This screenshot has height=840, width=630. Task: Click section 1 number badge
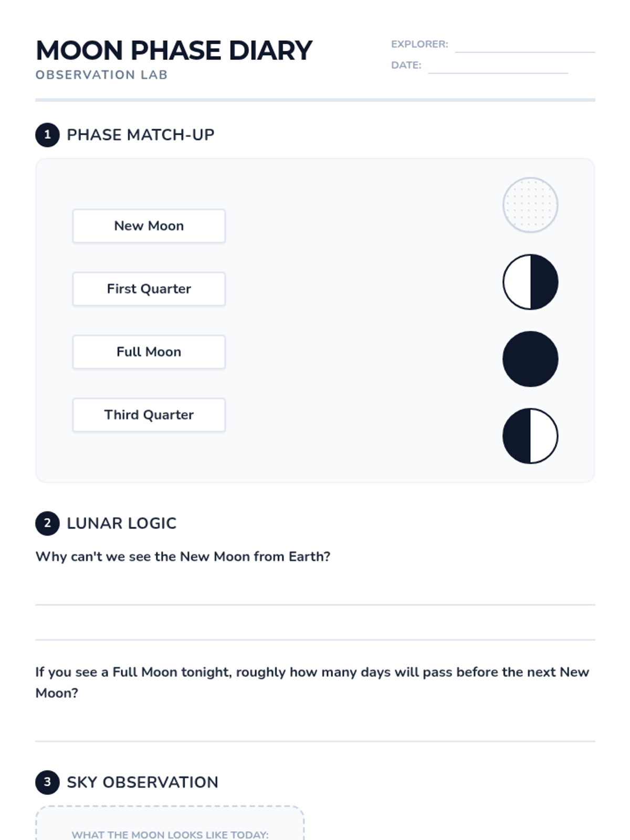[47, 135]
